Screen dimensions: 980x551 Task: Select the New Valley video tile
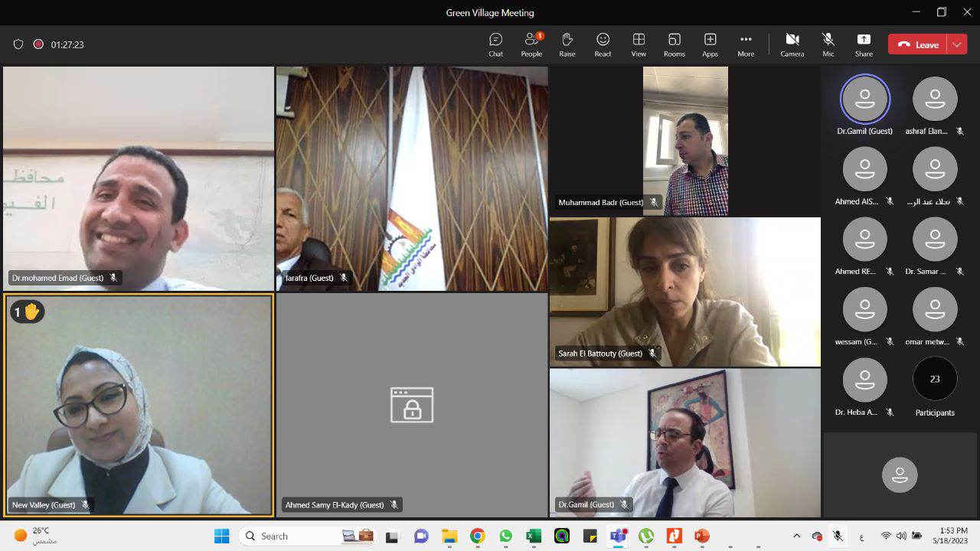click(x=139, y=404)
